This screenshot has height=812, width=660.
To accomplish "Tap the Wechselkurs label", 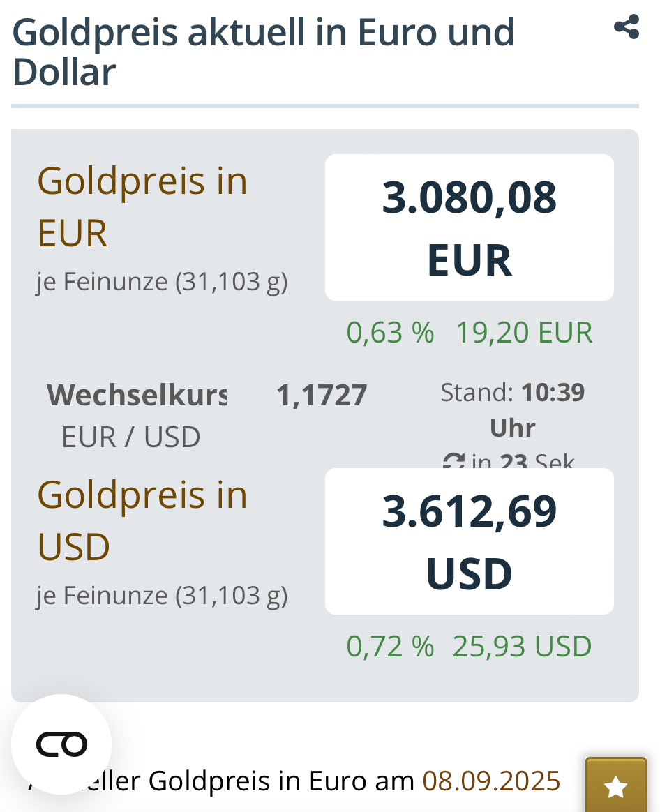I will point(137,396).
